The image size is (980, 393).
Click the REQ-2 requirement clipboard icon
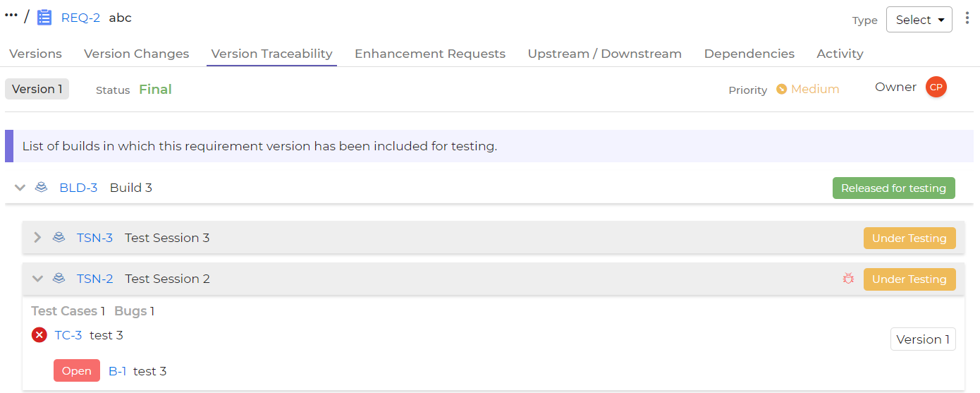tap(44, 18)
